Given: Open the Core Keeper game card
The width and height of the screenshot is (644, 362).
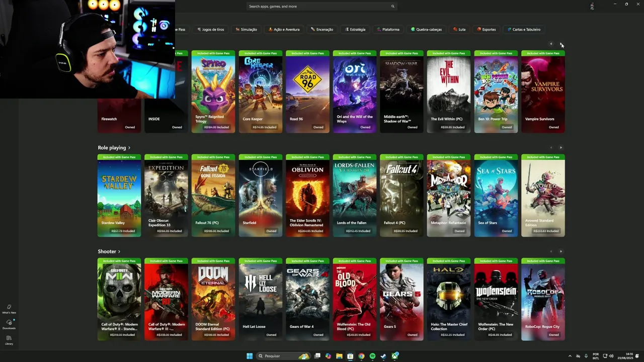Looking at the screenshot, I should (261, 92).
